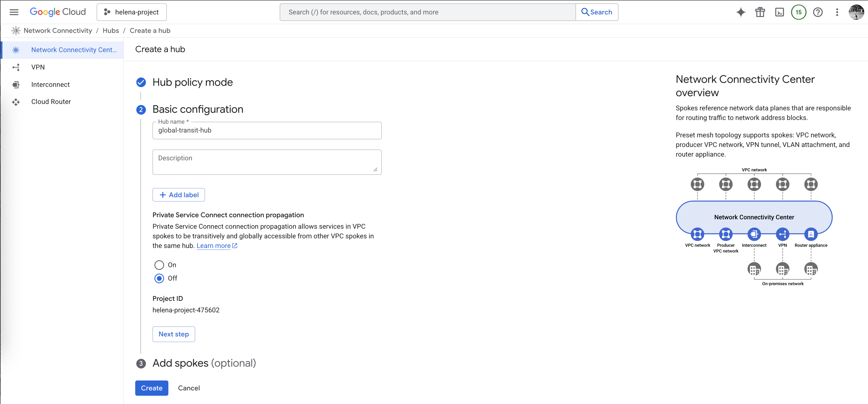Click the user account avatar

856,12
